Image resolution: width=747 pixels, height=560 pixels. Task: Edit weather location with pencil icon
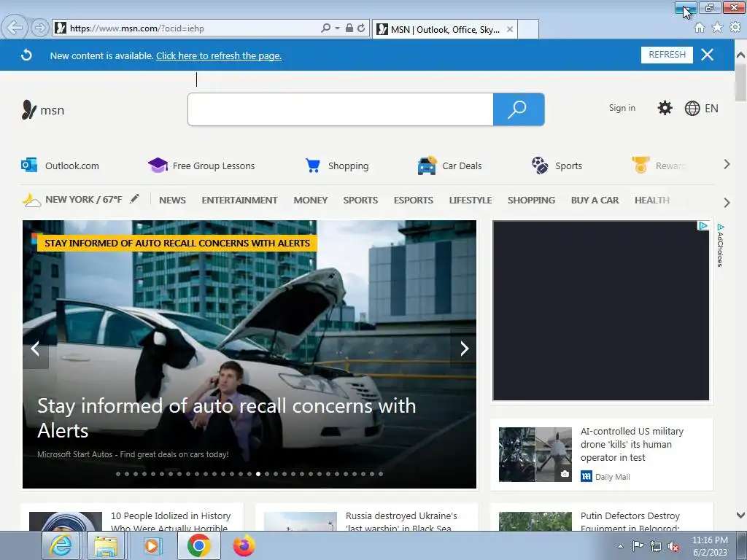135,198
